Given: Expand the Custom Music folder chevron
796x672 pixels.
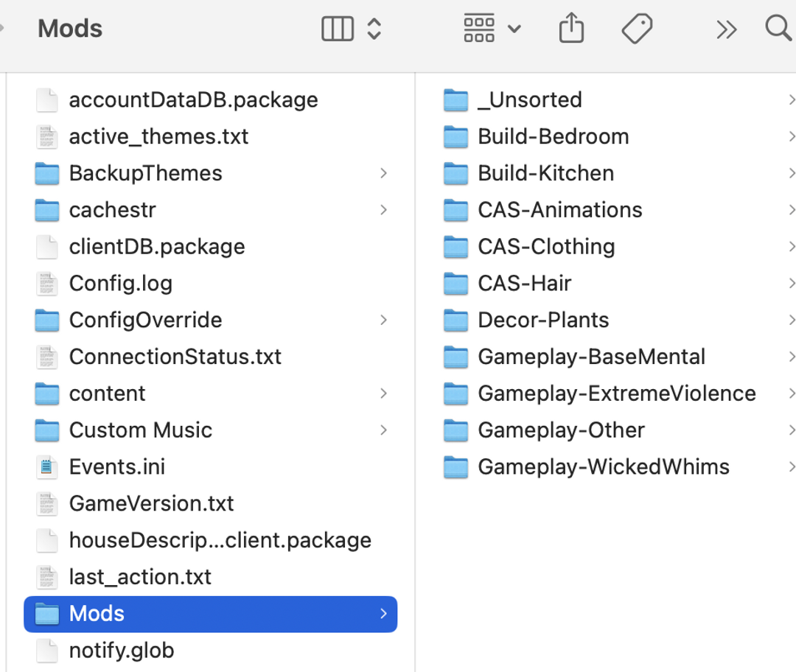Looking at the screenshot, I should (383, 430).
